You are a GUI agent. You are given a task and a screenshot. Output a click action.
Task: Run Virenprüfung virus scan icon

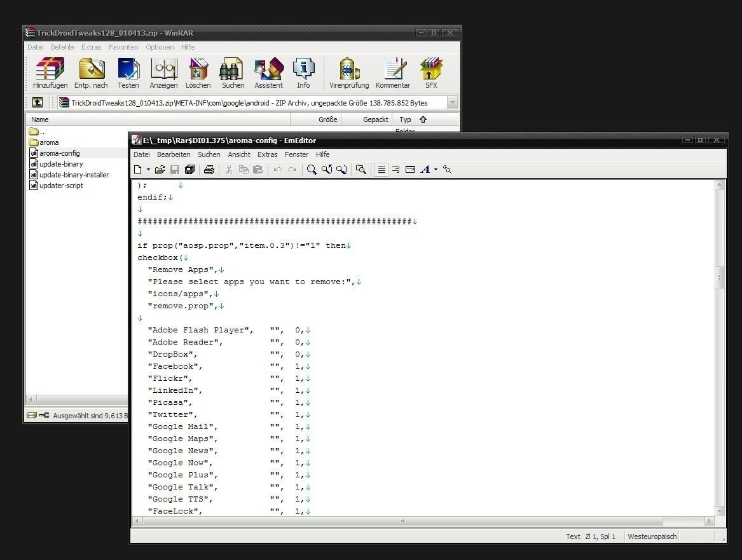[349, 73]
